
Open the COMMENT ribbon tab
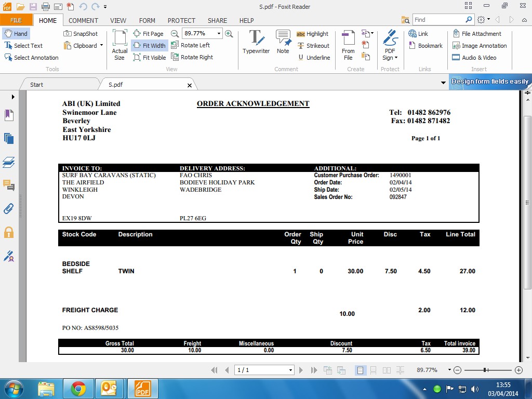click(x=83, y=21)
